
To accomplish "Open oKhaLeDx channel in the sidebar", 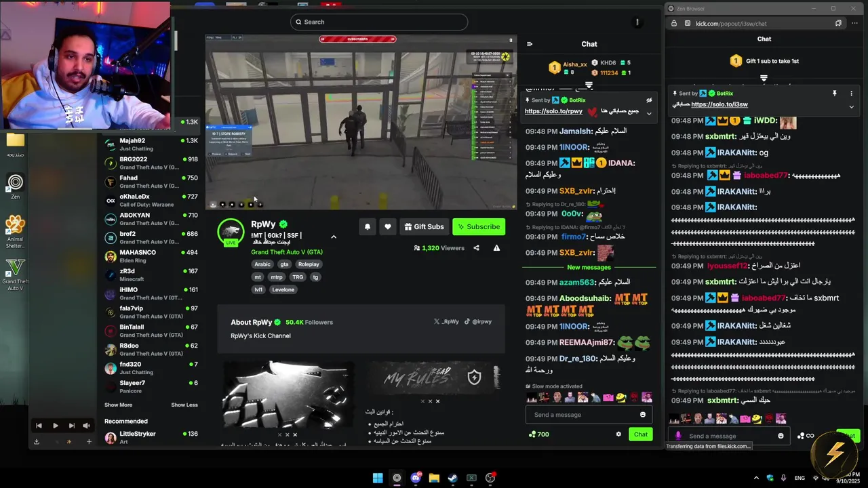I will [x=151, y=201].
